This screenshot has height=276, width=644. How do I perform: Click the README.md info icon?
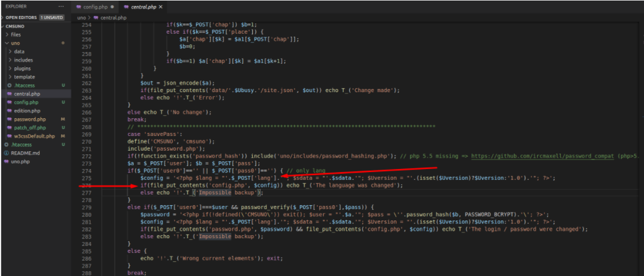coord(6,153)
